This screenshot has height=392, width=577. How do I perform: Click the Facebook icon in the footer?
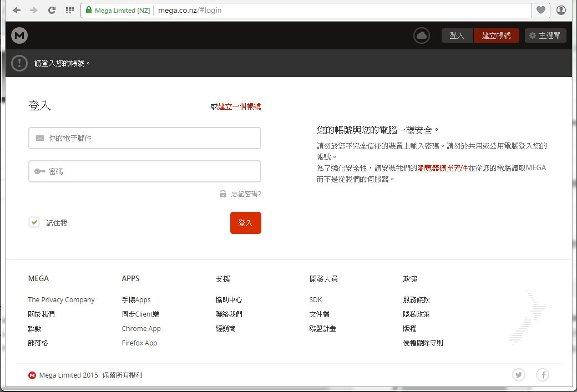click(x=543, y=375)
